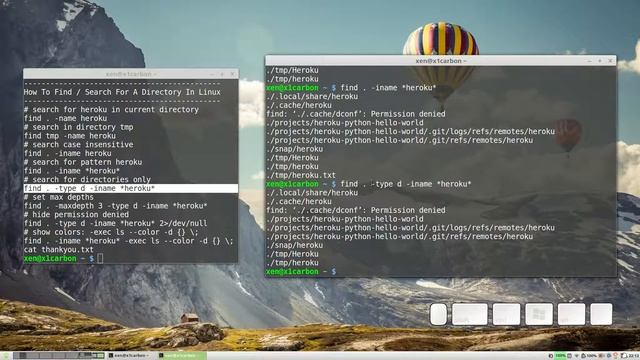Click the comment '# search in directory tmp'

pyautogui.click(x=78, y=127)
